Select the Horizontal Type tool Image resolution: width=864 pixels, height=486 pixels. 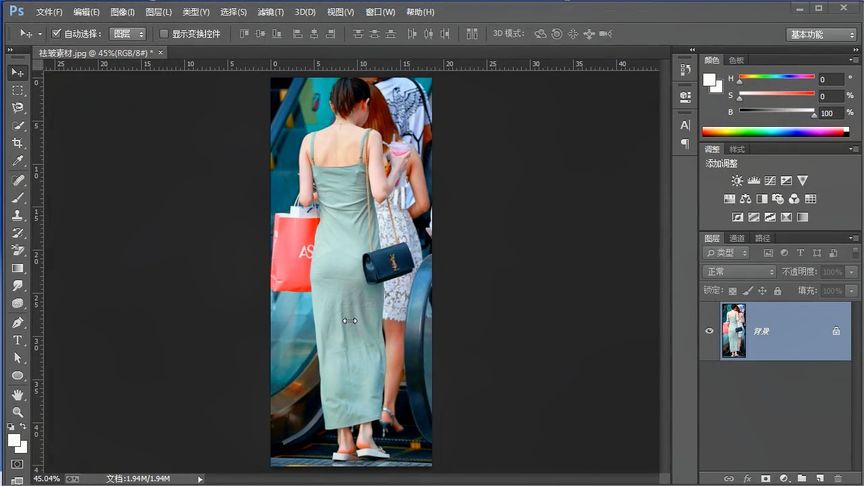pos(17,340)
